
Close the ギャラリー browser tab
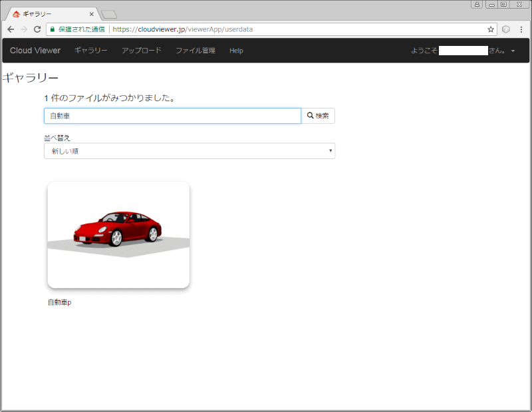click(x=92, y=14)
